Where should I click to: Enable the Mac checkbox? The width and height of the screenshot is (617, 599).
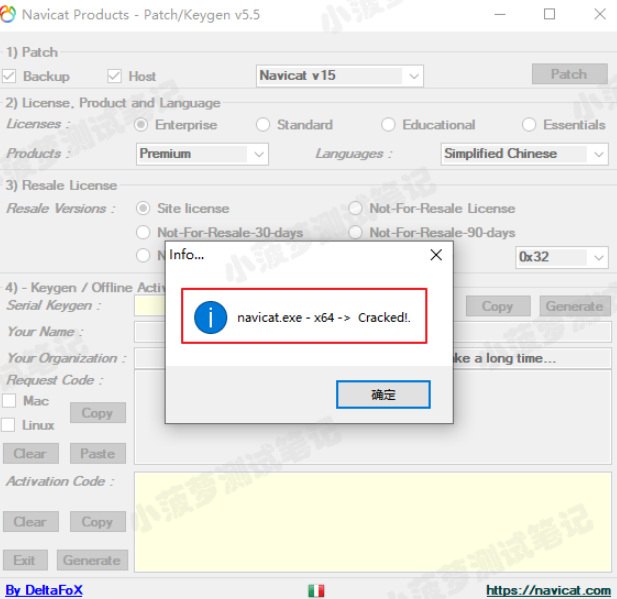pos(9,401)
